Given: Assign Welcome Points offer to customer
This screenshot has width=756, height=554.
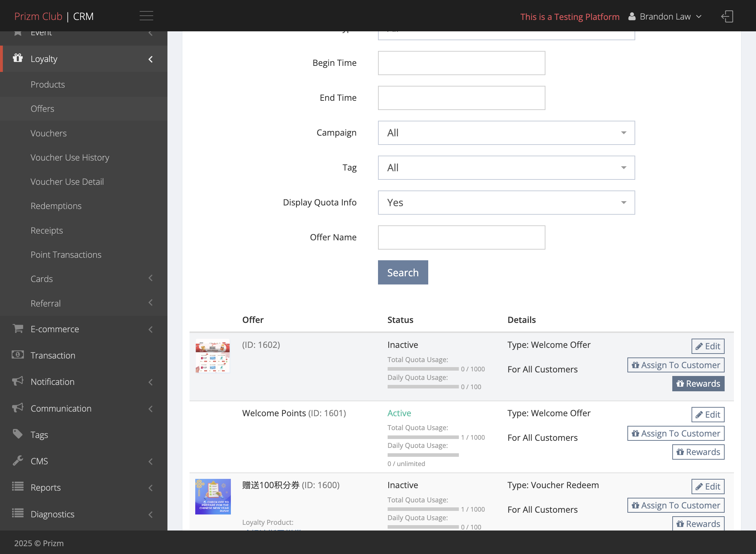Looking at the screenshot, I should pos(676,433).
